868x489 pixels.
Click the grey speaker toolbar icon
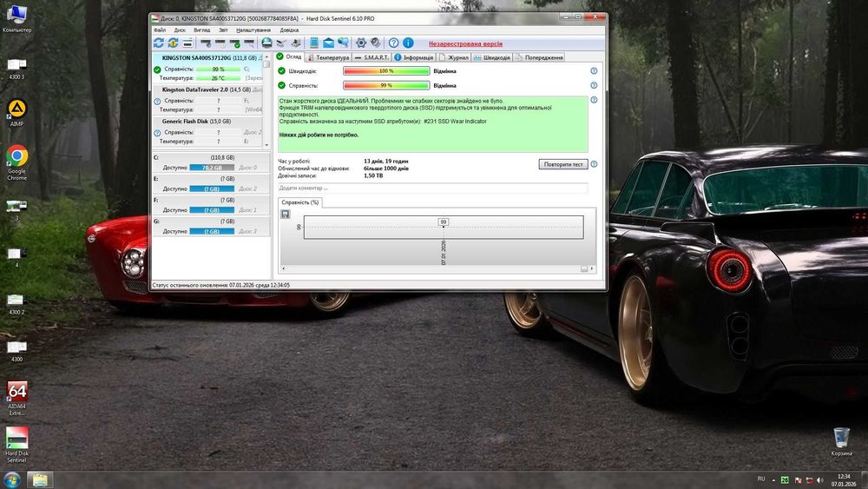[x=375, y=43]
